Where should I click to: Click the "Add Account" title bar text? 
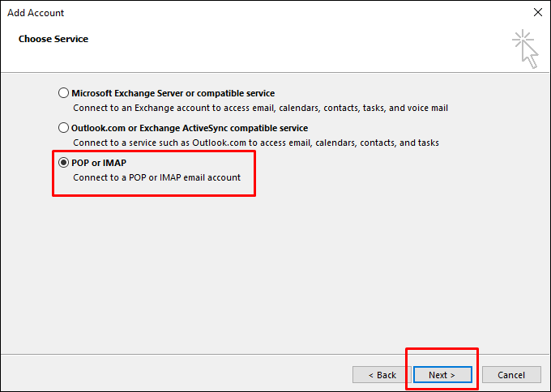(x=36, y=13)
